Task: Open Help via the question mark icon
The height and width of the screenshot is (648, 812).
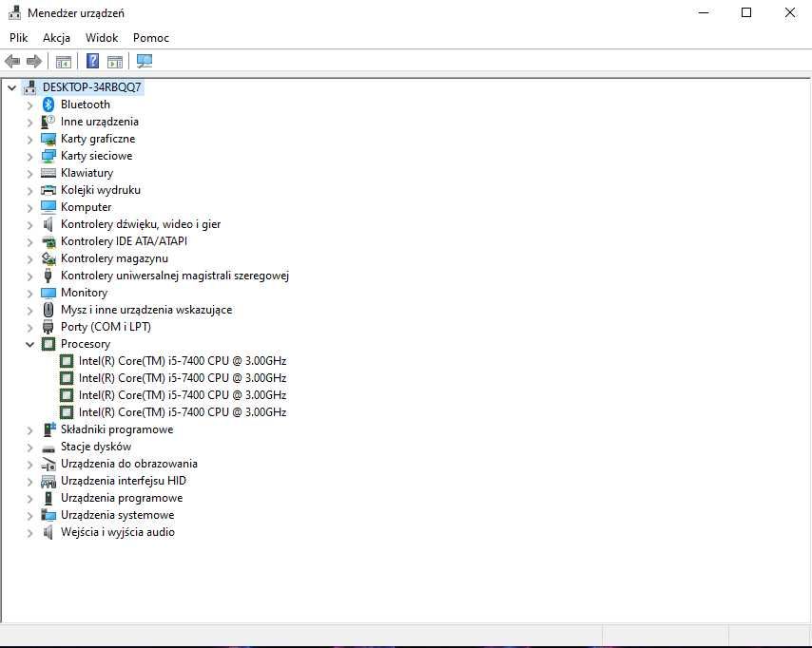Action: pos(92,61)
